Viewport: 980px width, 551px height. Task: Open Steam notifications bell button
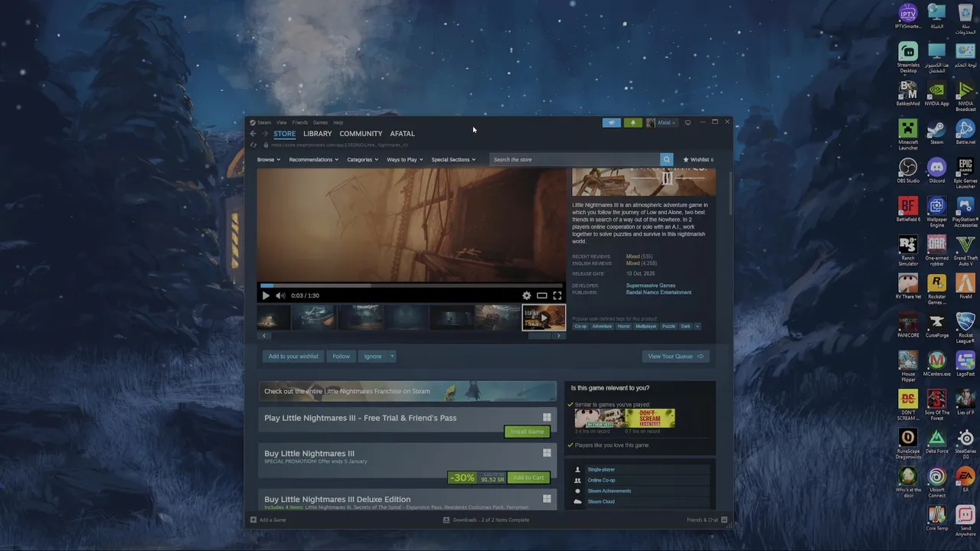point(633,122)
